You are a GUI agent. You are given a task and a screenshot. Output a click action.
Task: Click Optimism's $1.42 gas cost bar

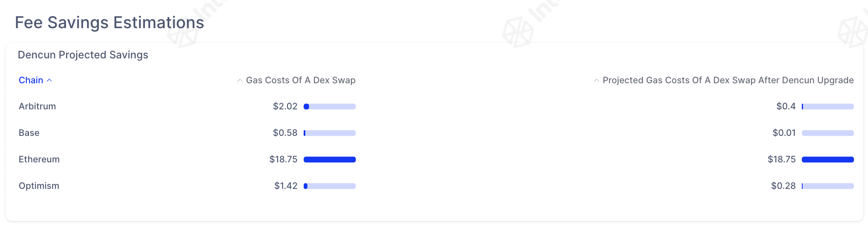(330, 186)
